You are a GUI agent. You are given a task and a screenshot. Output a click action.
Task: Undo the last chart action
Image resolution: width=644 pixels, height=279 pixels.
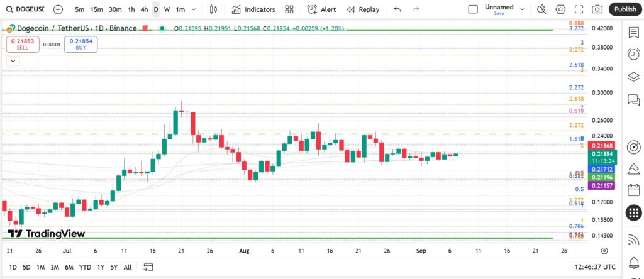(x=397, y=9)
